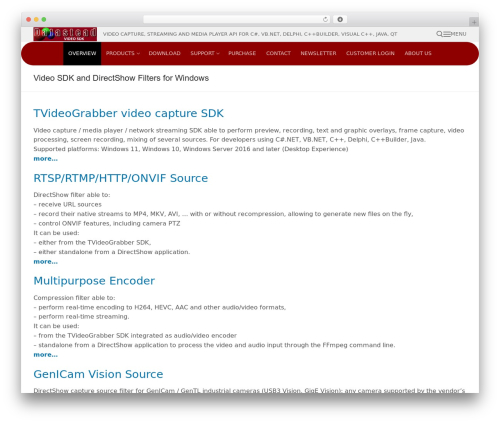Image resolution: width=500 pixels, height=423 pixels.
Task: Click the red macOS window close button
Action: (29, 19)
